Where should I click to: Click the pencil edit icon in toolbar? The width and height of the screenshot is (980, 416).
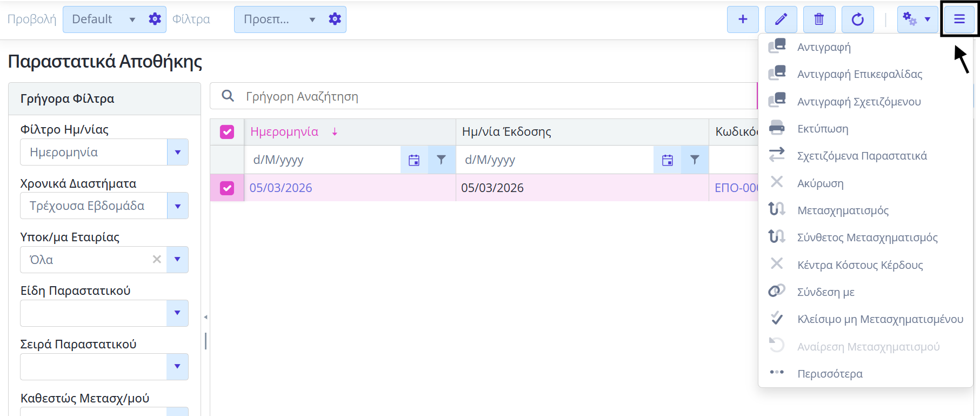(x=781, y=19)
